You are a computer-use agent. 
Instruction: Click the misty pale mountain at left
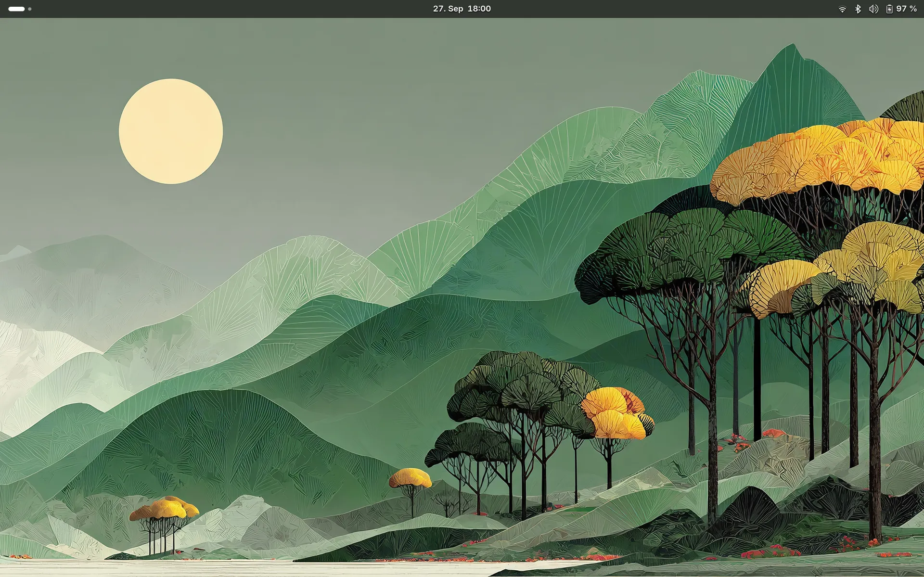pos(72,284)
